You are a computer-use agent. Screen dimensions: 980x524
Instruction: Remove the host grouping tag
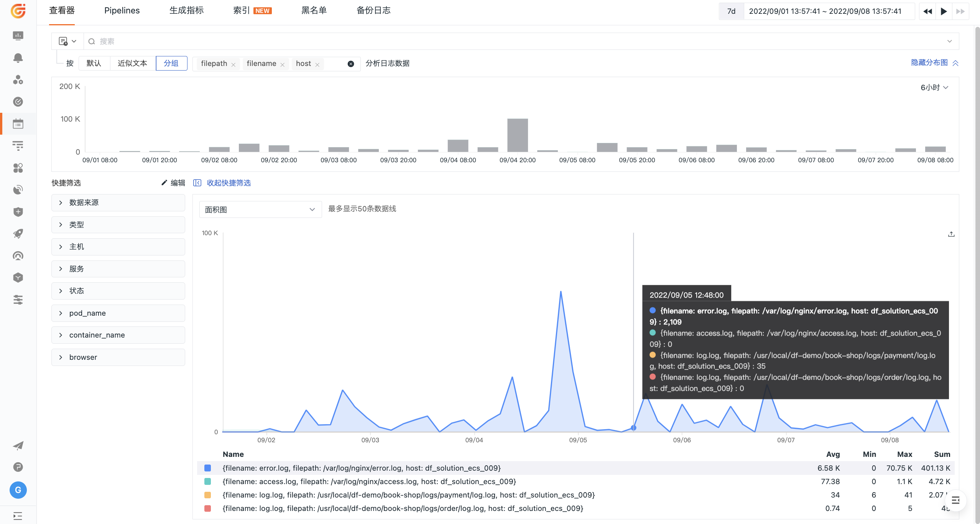coord(317,65)
